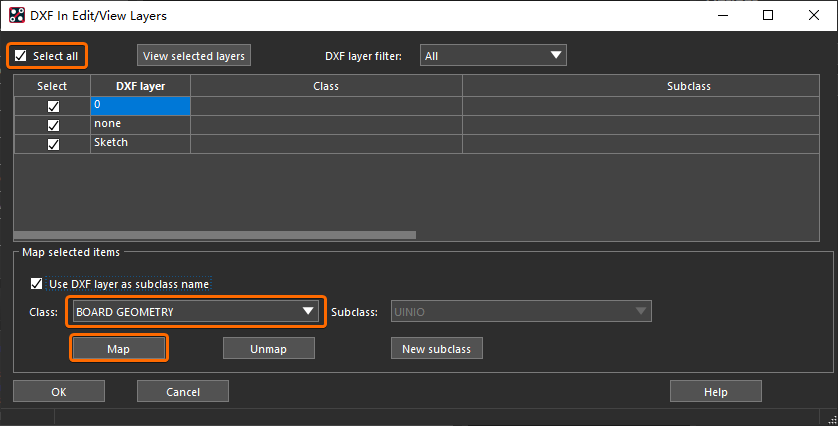The width and height of the screenshot is (838, 426).
Task: Toggle the Select all checkbox
Action: pyautogui.click(x=21, y=56)
